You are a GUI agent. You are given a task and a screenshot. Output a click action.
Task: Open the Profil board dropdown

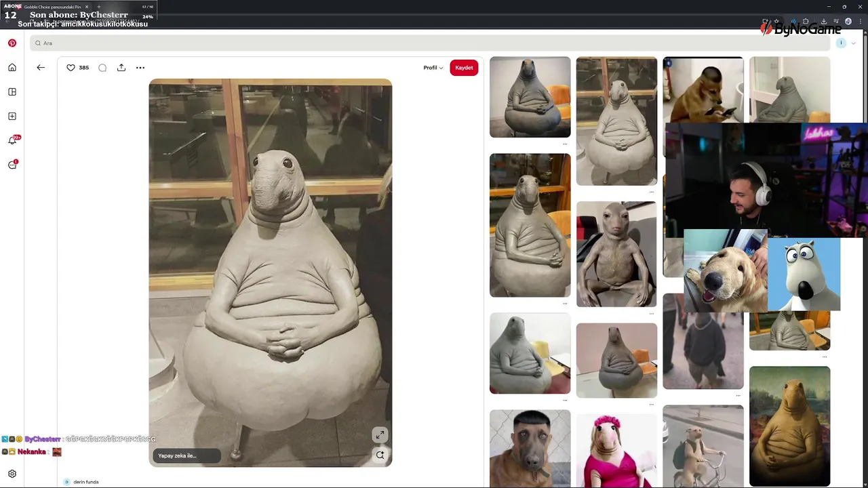tap(433, 68)
